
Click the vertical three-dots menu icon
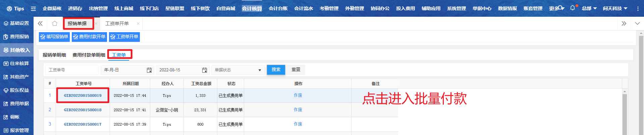click(x=638, y=9)
